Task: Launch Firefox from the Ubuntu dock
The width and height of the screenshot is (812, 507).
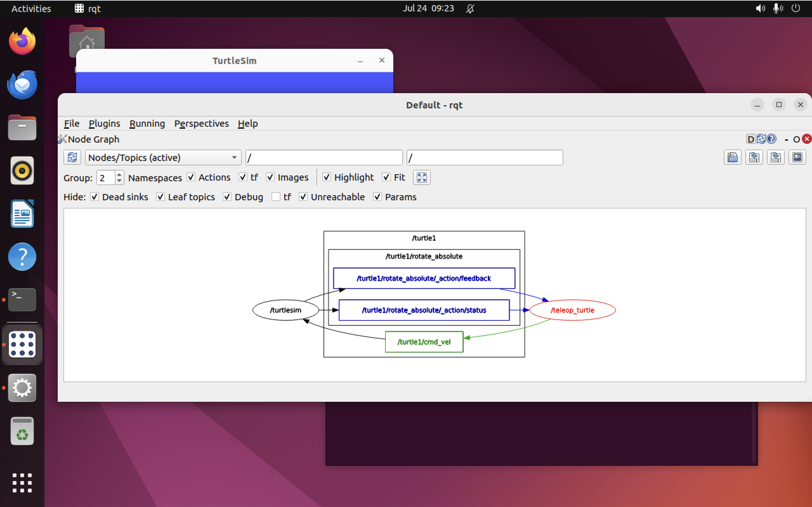Action: tap(22, 41)
